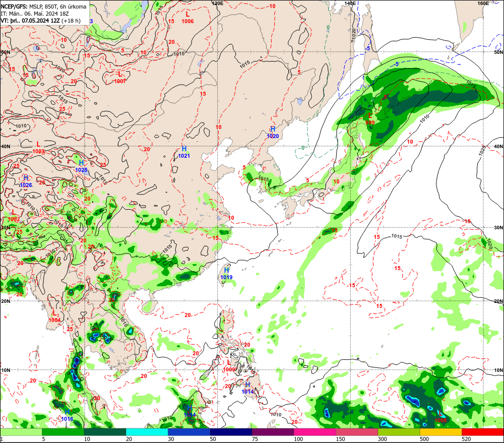504x443 pixels.
Task: Click the '140E' longitude label
Action: (x=350, y=3)
